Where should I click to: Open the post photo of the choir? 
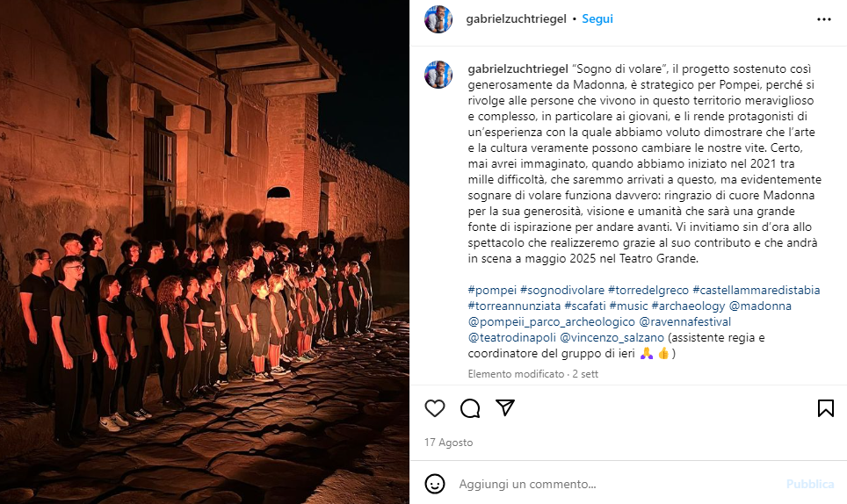(204, 252)
